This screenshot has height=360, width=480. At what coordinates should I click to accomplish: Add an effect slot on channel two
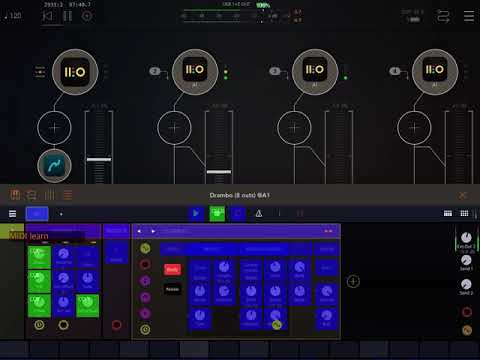[x=174, y=128]
